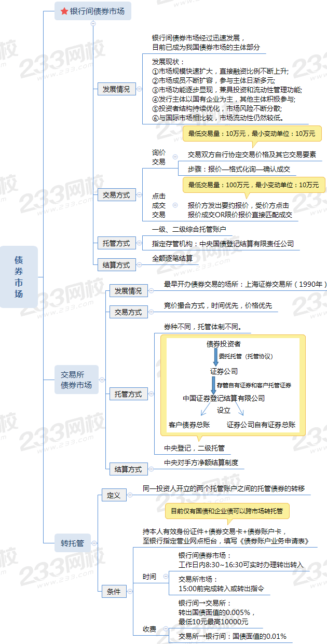
Task: Select the 转托管 node
Action: pos(72,543)
